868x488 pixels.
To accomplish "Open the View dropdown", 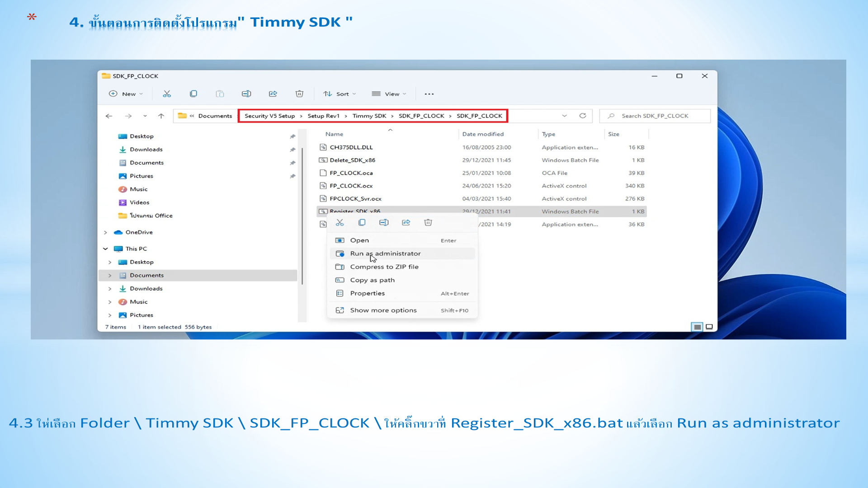I will click(389, 94).
